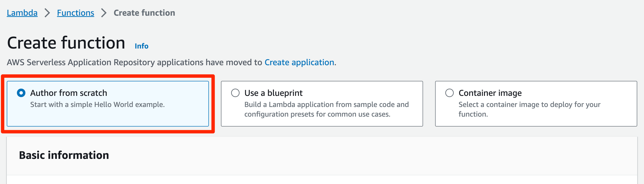Screen dimensions: 644x184
Task: Click the 'Basic information' section heading
Action: (64, 155)
